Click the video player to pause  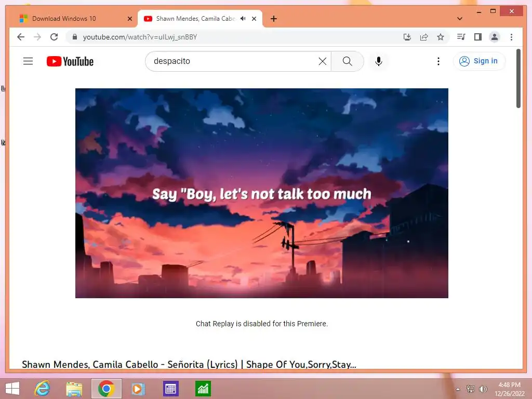pyautogui.click(x=262, y=193)
